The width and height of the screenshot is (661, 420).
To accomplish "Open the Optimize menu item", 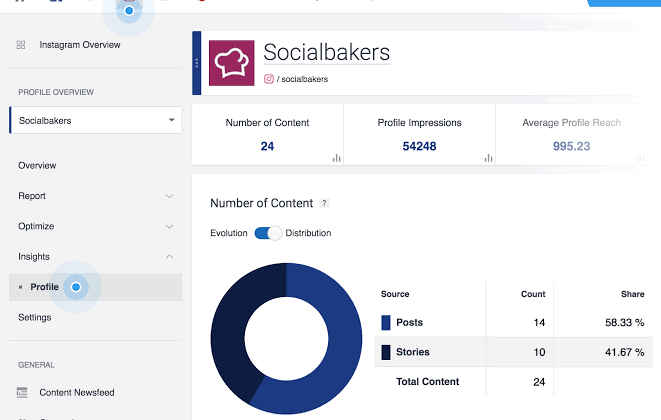I will click(36, 226).
